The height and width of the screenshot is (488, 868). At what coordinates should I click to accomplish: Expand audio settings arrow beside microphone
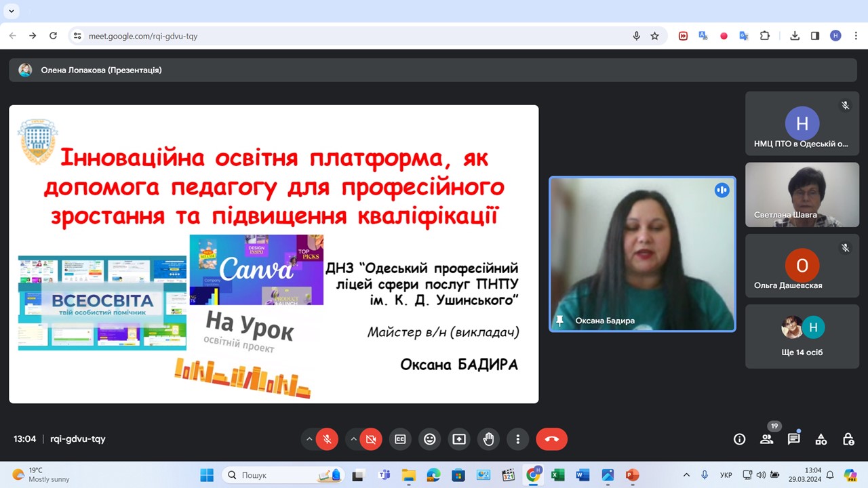(309, 439)
